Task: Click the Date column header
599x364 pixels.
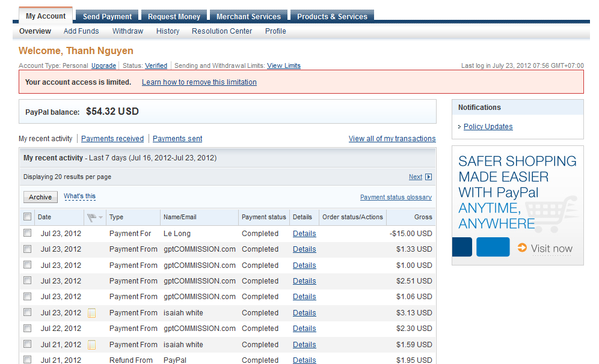Action: (45, 217)
